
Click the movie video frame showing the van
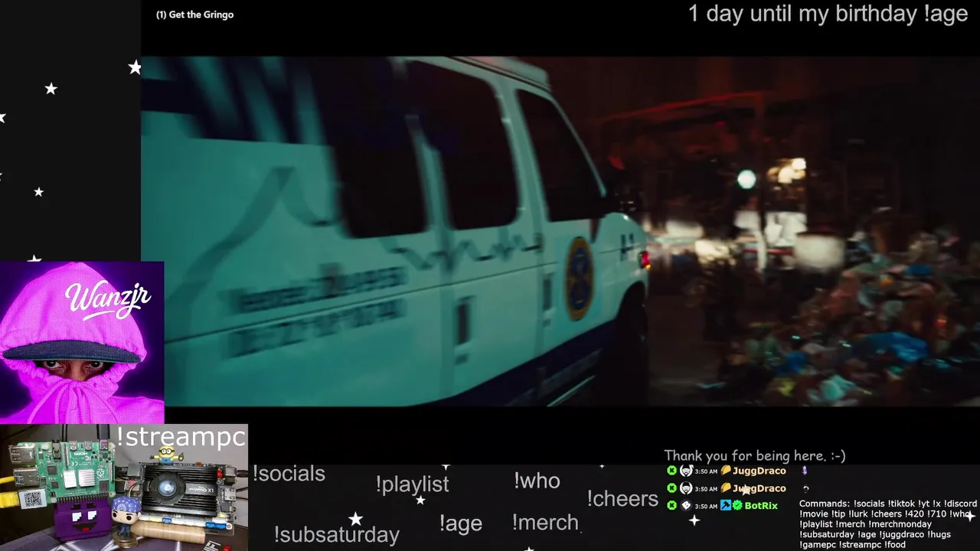[x=560, y=230]
